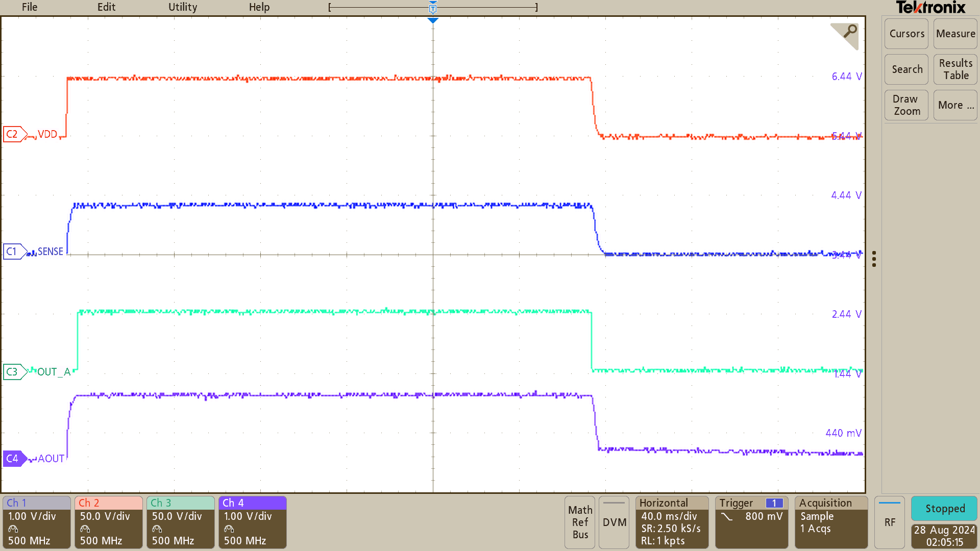Viewport: 980px width, 551px height.
Task: Toggle Ch 4 channel display settings
Action: tap(252, 522)
